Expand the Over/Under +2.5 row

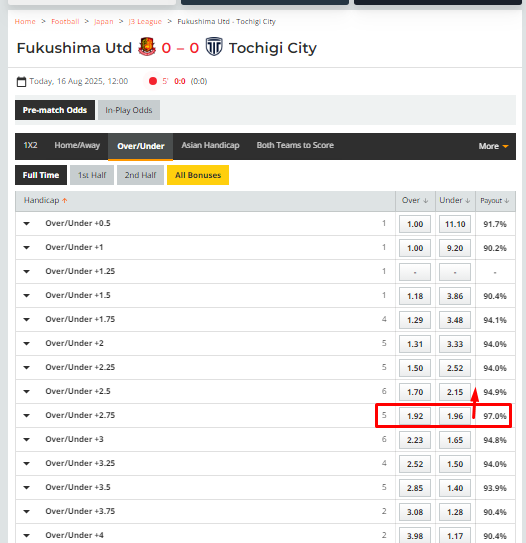(x=27, y=392)
